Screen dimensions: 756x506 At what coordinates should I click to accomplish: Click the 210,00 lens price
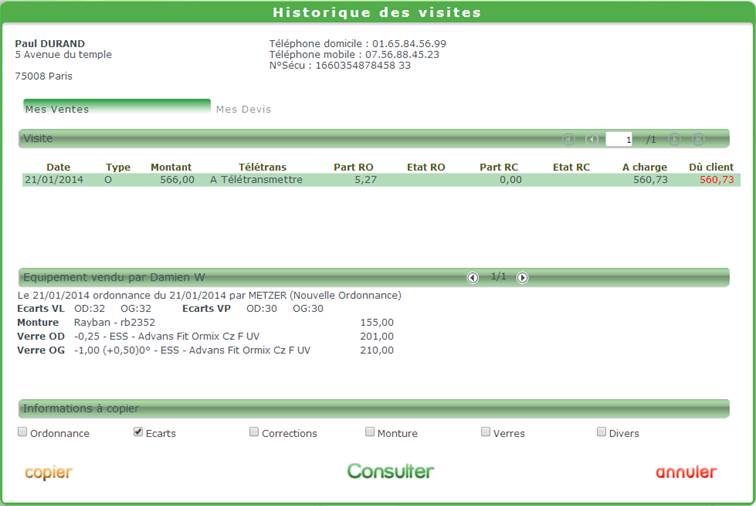(x=377, y=350)
